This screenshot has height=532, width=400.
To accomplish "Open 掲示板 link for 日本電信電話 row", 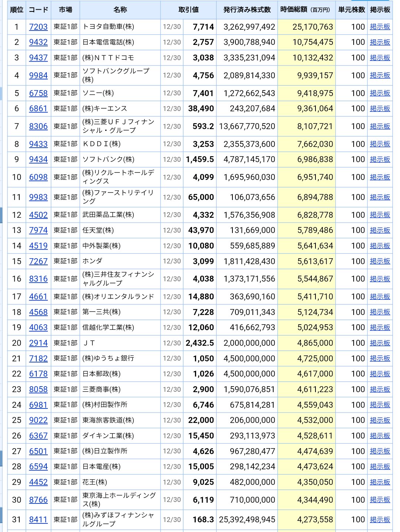I will [x=380, y=42].
